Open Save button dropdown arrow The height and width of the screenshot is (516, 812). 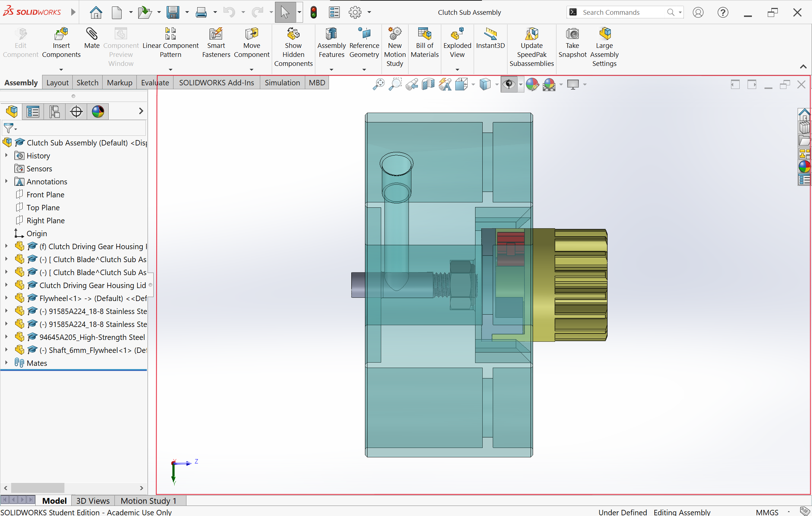(x=187, y=12)
